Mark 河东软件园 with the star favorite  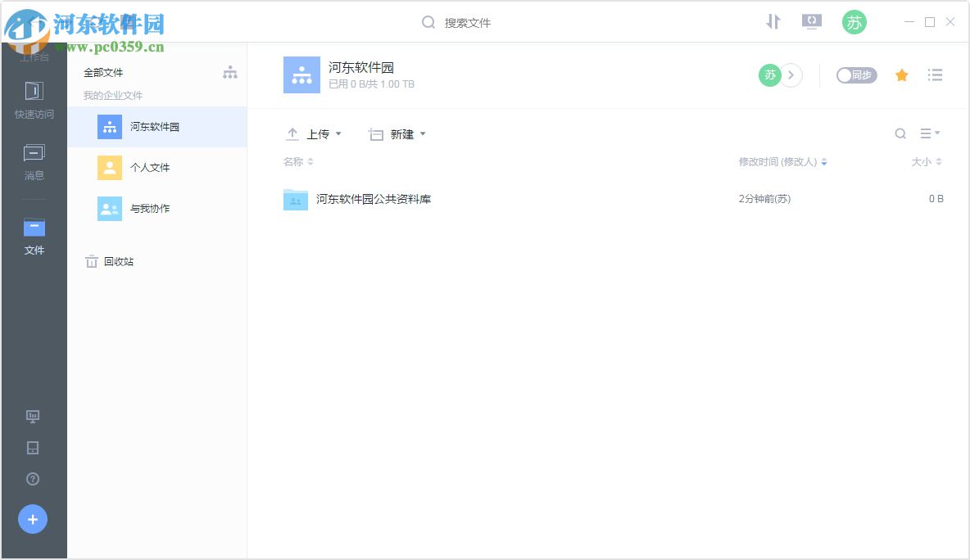[901, 75]
